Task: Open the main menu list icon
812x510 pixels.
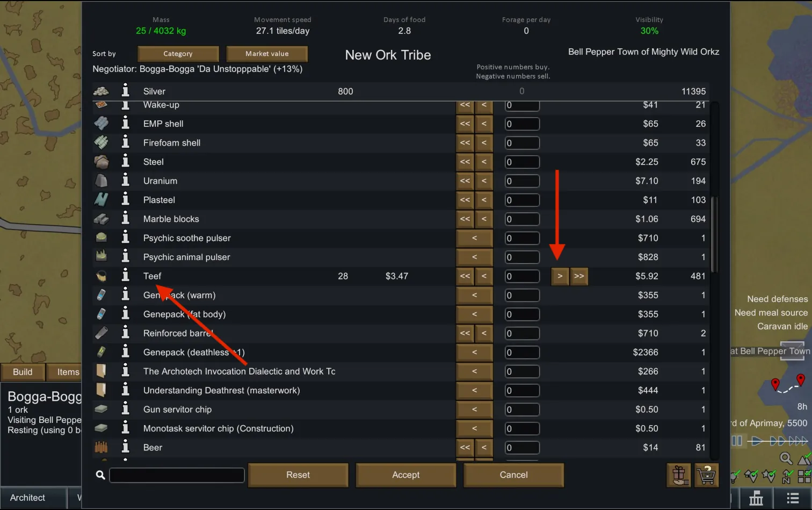Action: (x=793, y=498)
